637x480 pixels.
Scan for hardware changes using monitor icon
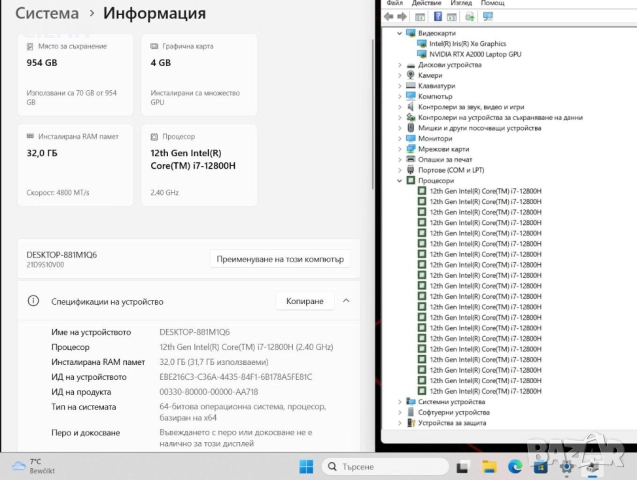pyautogui.click(x=488, y=17)
